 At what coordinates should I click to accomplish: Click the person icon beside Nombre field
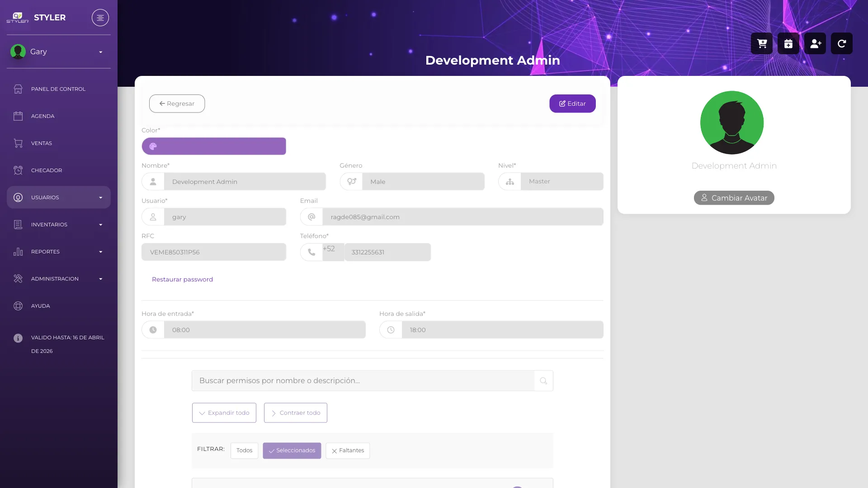point(153,182)
